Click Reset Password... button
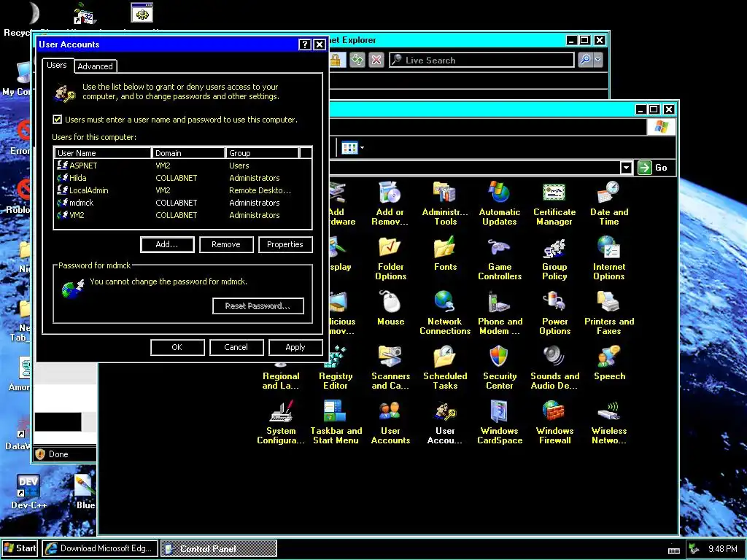This screenshot has width=747, height=560. click(258, 306)
